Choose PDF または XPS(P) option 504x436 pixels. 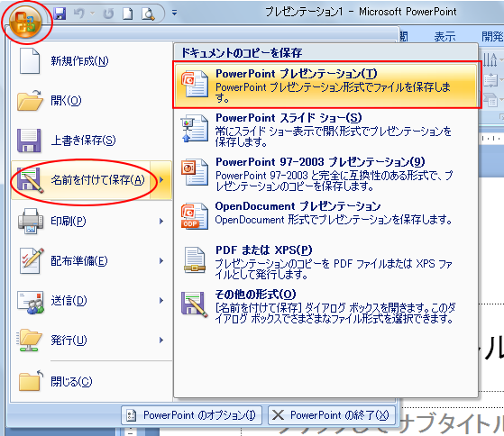(x=325, y=261)
